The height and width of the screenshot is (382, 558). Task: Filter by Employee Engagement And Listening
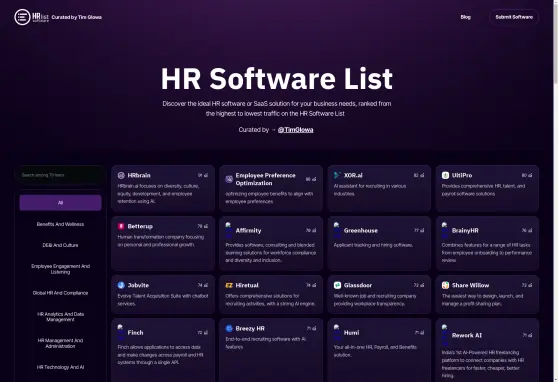click(60, 269)
